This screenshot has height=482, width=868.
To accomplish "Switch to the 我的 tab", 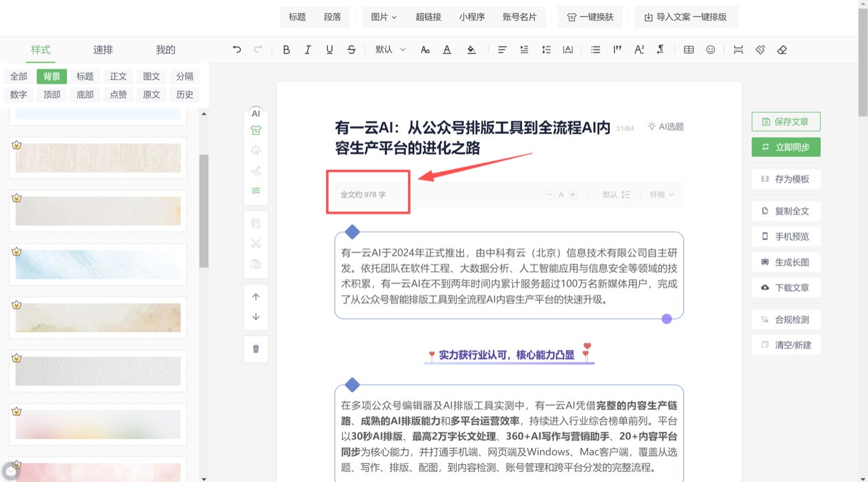I will tap(166, 50).
